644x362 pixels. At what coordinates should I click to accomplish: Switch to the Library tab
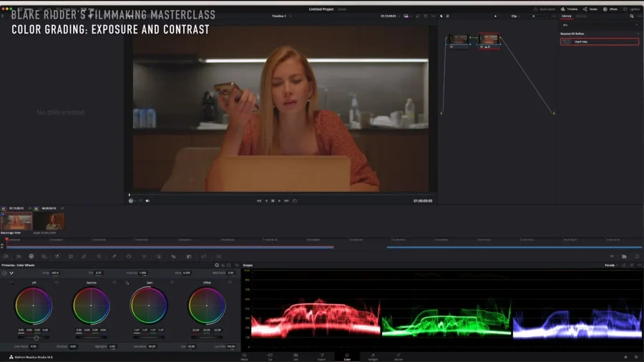pyautogui.click(x=567, y=16)
